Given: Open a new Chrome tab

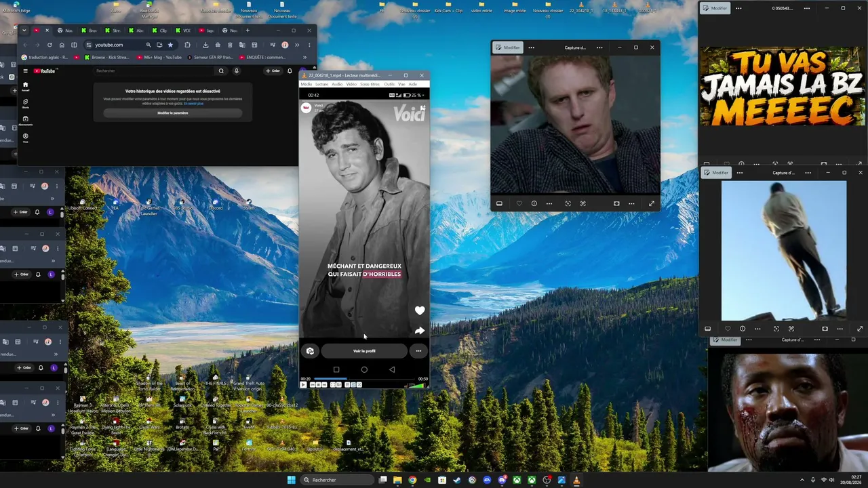Looking at the screenshot, I should click(x=248, y=30).
